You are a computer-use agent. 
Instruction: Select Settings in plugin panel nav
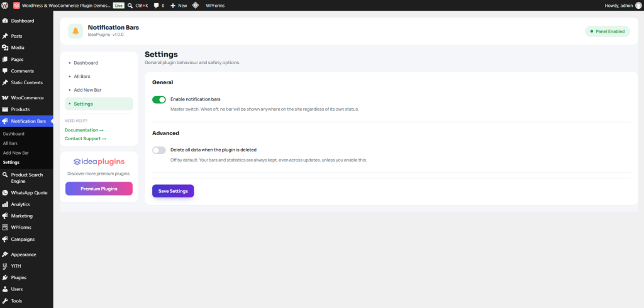[x=99, y=104]
